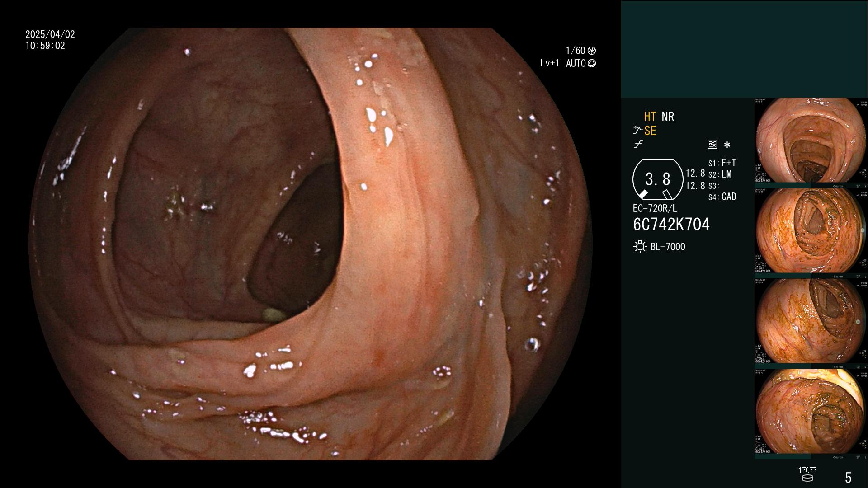Click the Lv+1 brightness level label
Screen dimensions: 868x488
[550, 63]
